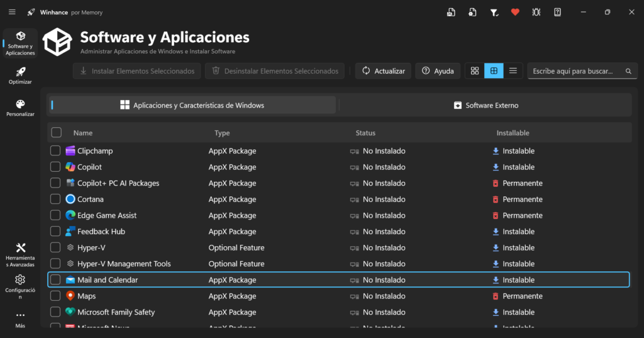The height and width of the screenshot is (338, 644).
Task: Check the Edge Game Assist checkbox
Action: click(x=55, y=215)
